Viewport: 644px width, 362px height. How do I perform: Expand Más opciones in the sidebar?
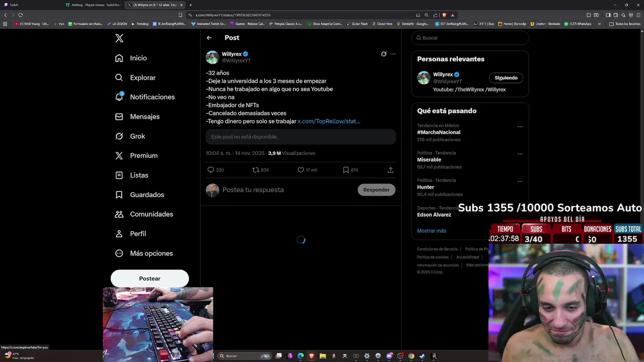click(144, 253)
